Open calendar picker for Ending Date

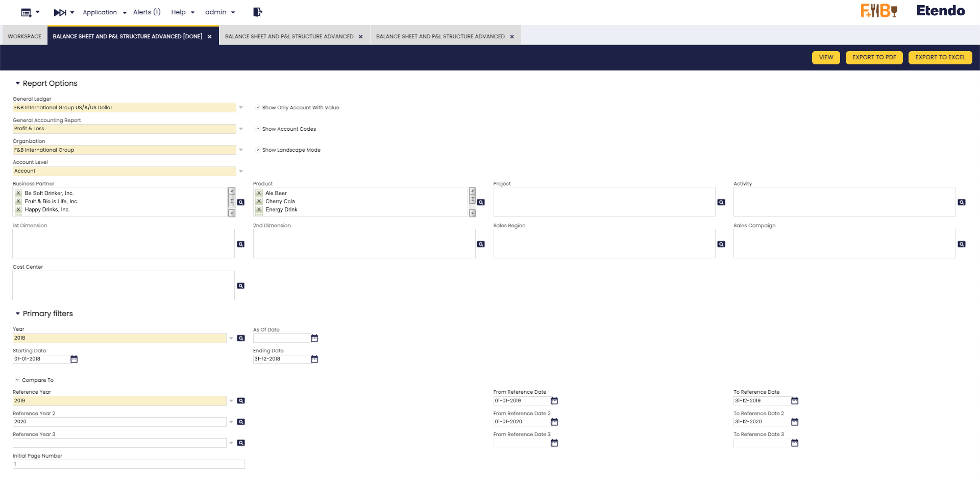(x=314, y=359)
